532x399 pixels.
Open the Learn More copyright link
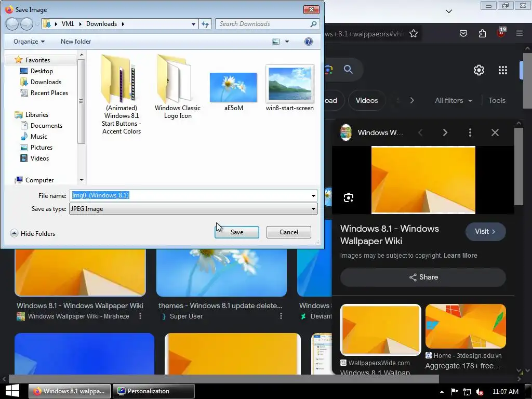(460, 256)
